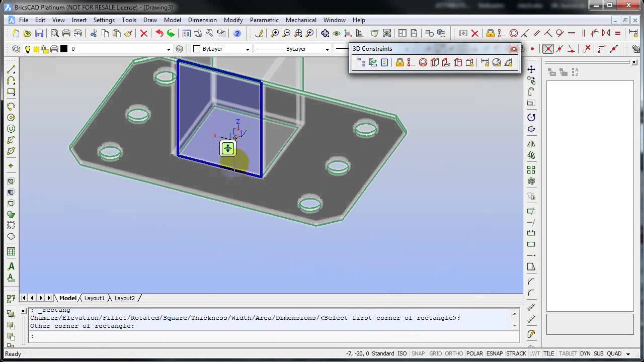Switch to the Layout1 tab
The image size is (644, 362).
point(94,298)
